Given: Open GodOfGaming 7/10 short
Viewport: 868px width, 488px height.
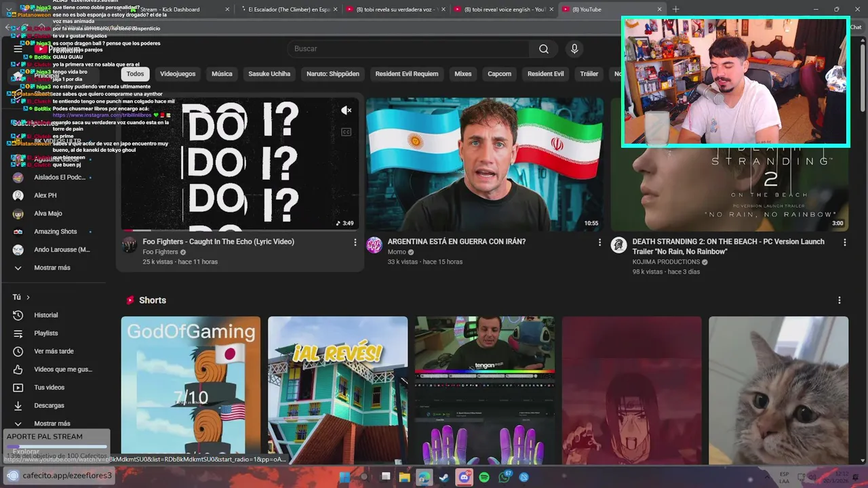Looking at the screenshot, I should 191,390.
